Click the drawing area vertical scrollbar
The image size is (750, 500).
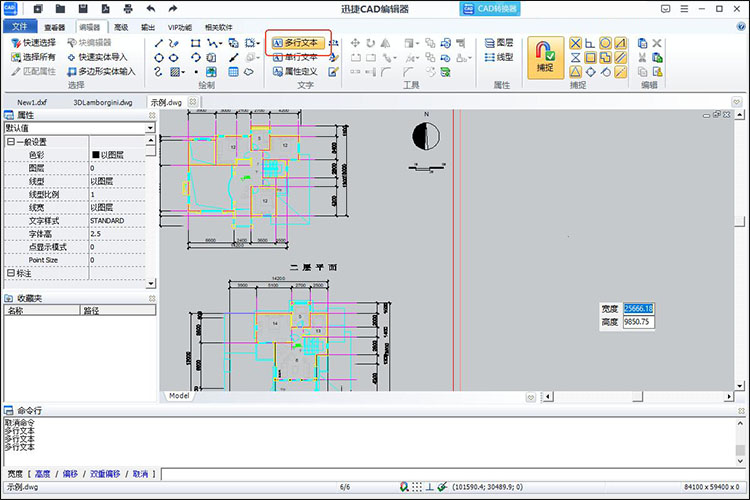(739, 250)
